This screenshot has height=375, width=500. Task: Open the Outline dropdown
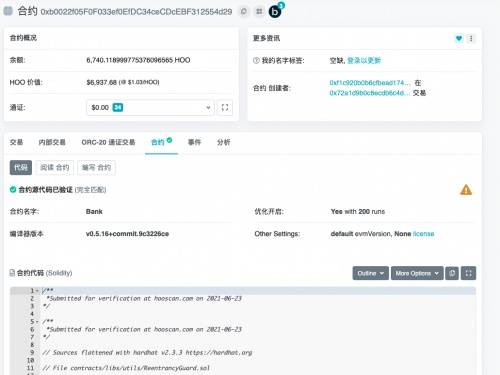click(371, 273)
